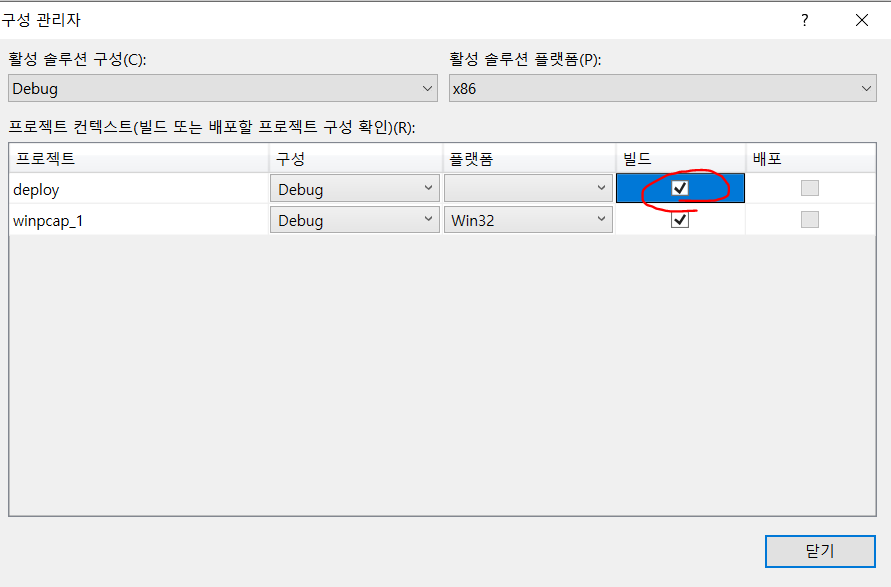Select the deploy project name cell
The image size is (891, 587).
point(139,189)
